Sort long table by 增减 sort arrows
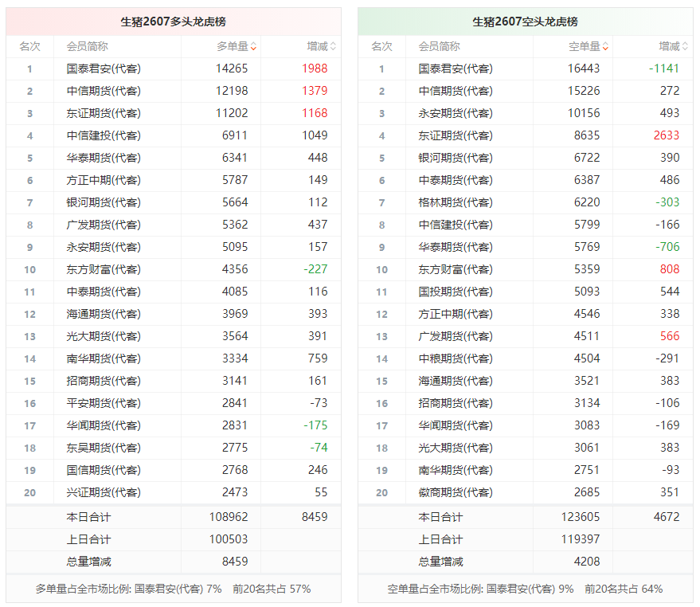This screenshot has width=700, height=607. coord(333,46)
